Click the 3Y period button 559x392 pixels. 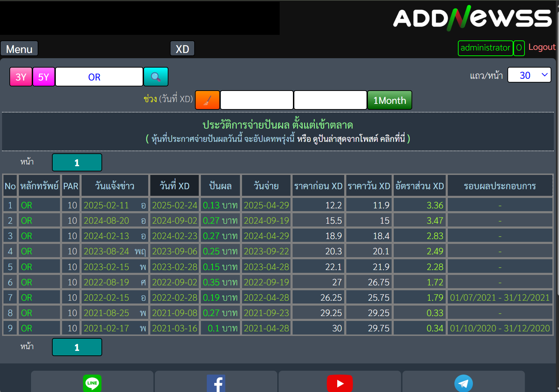coord(21,77)
